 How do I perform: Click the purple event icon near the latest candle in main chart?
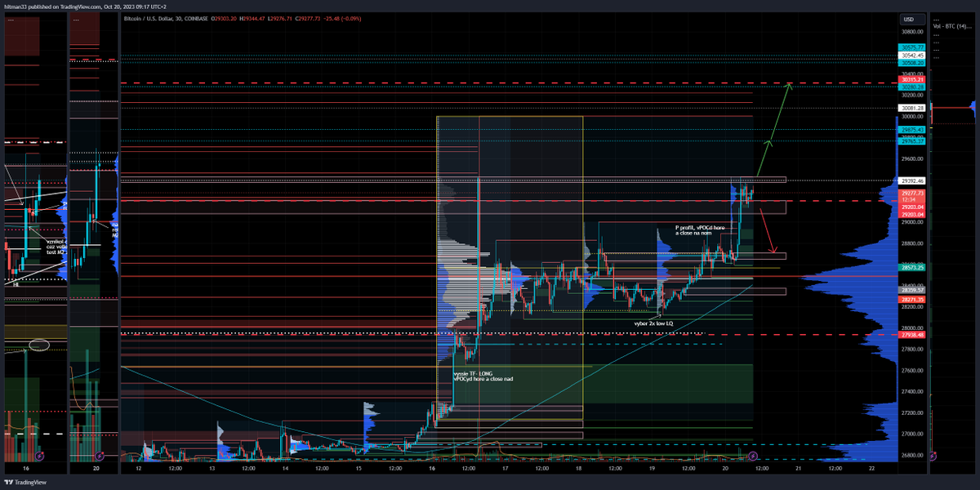tap(753, 455)
